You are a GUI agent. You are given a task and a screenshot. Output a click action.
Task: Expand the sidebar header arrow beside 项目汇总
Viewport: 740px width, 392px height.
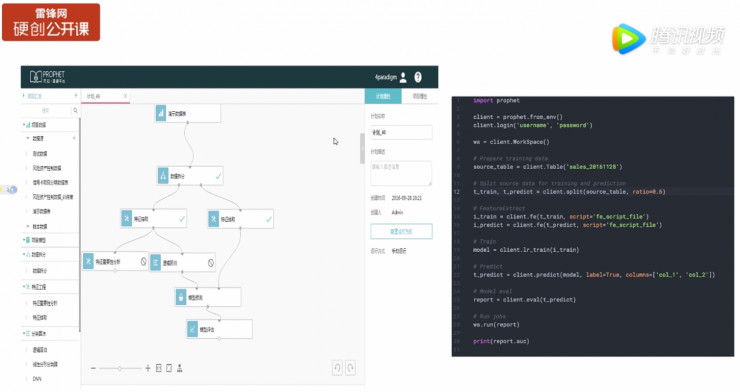[x=24, y=96]
